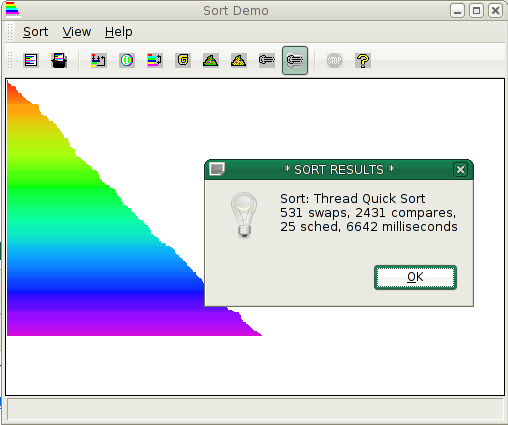Click the toolbar drag handle grip

coord(10,60)
